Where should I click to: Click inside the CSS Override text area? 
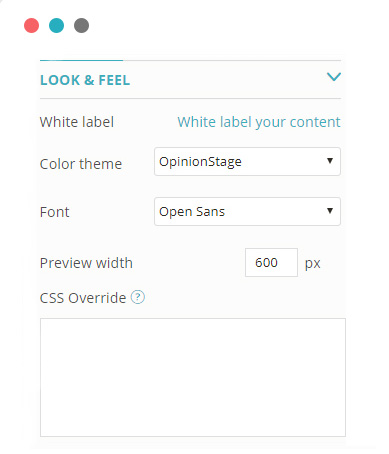pos(193,377)
